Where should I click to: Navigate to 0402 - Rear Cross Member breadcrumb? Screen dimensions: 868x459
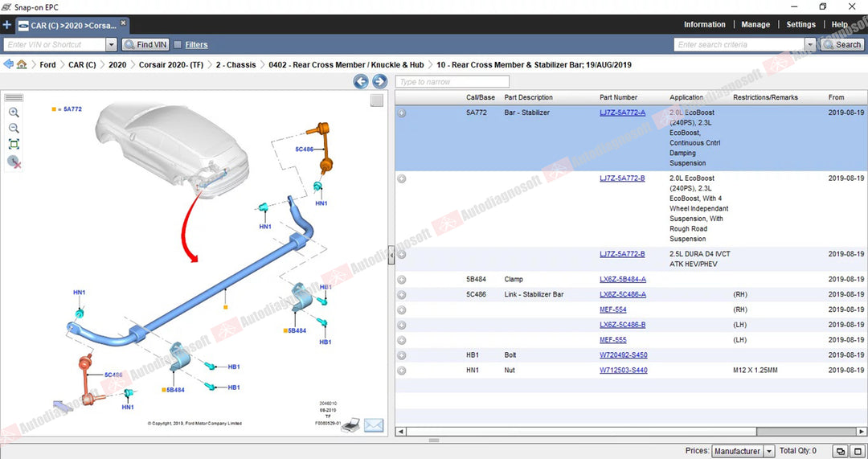click(346, 65)
